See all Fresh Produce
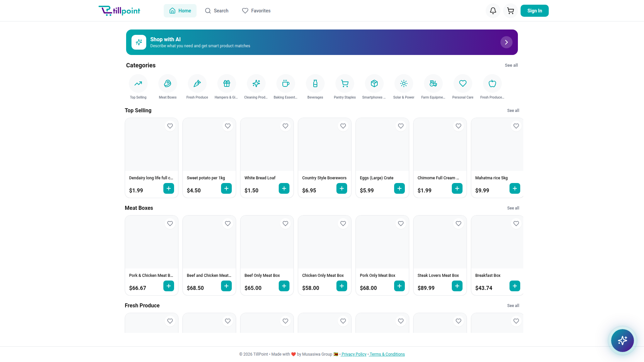The image size is (644, 362). click(513, 306)
